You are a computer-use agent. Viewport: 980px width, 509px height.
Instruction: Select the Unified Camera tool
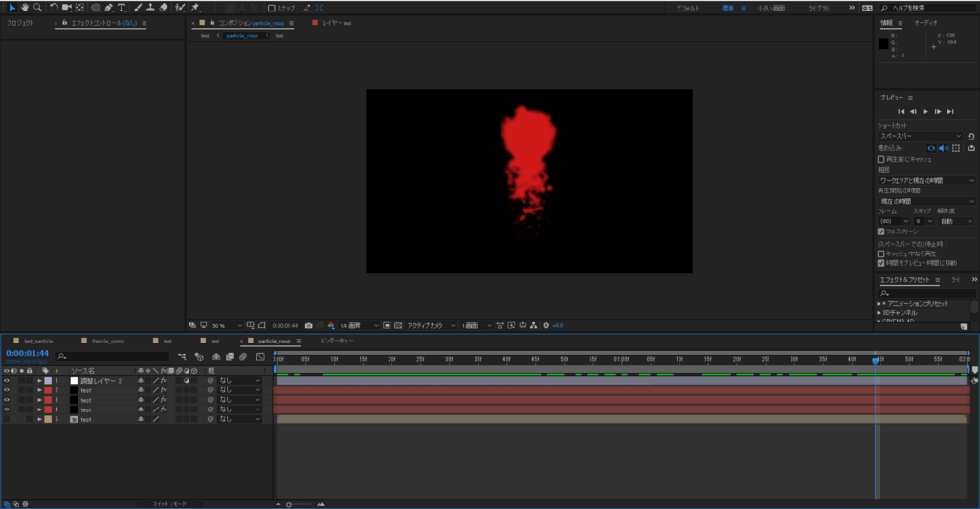(x=66, y=8)
